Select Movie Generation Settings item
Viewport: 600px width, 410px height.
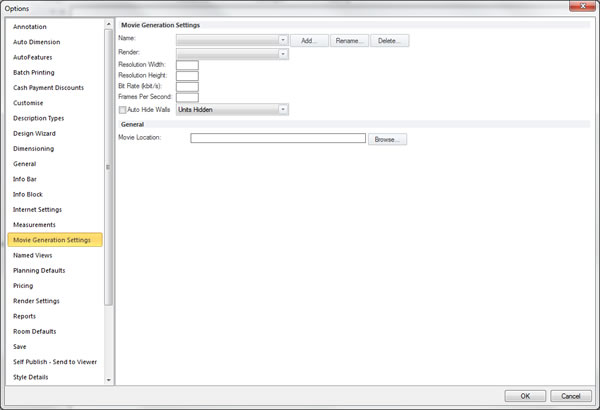coord(55,240)
